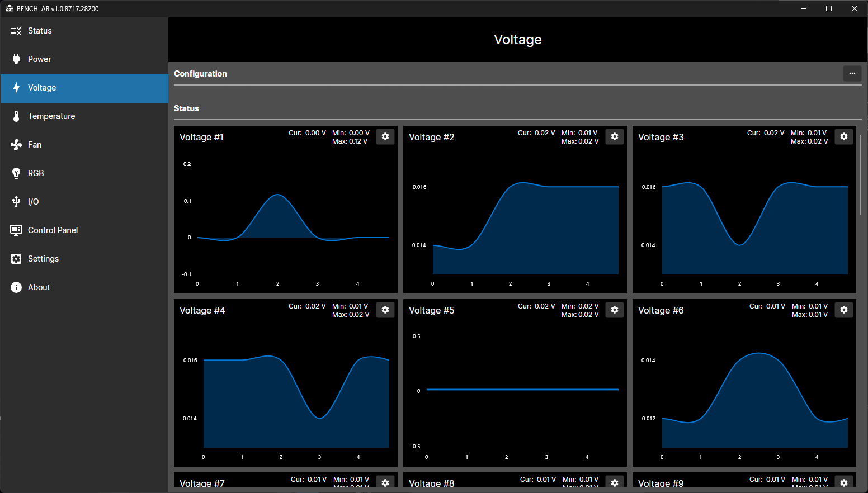Open the Control Panel icon

(16, 230)
